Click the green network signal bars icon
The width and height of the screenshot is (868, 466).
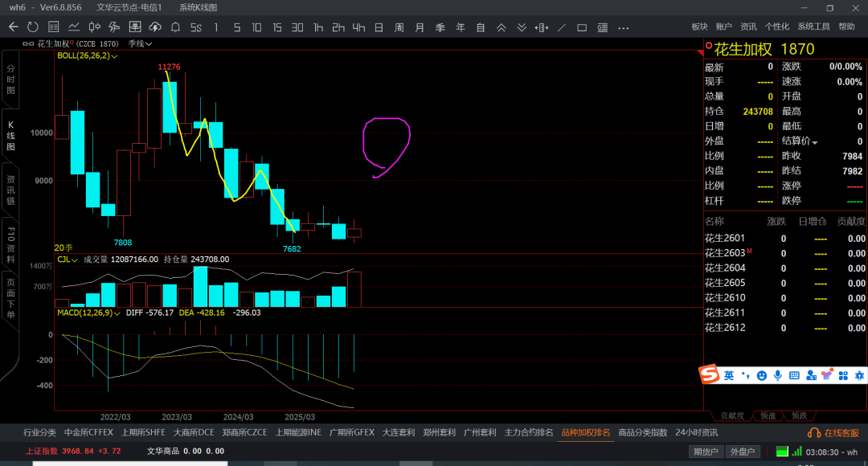pos(796,452)
